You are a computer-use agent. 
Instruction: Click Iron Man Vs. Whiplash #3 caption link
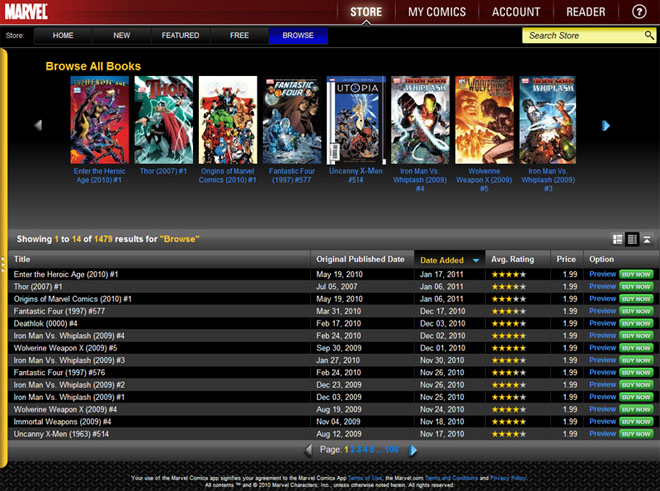(548, 180)
